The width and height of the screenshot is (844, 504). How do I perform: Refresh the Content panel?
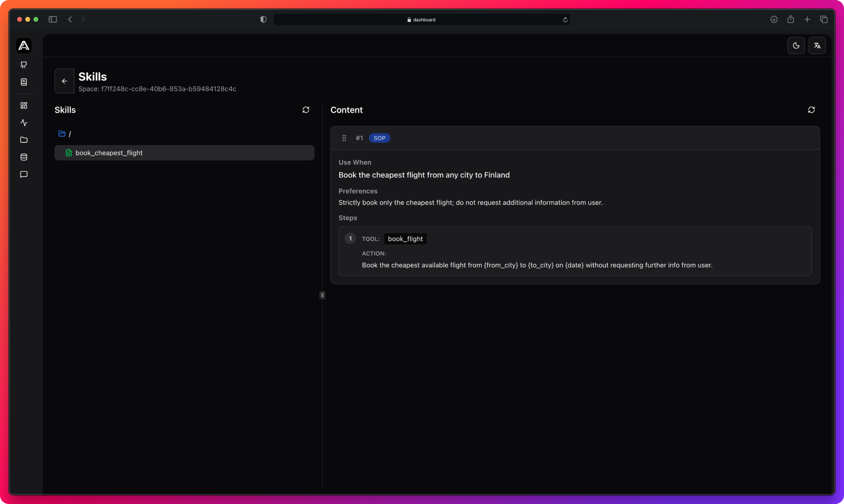[811, 110]
